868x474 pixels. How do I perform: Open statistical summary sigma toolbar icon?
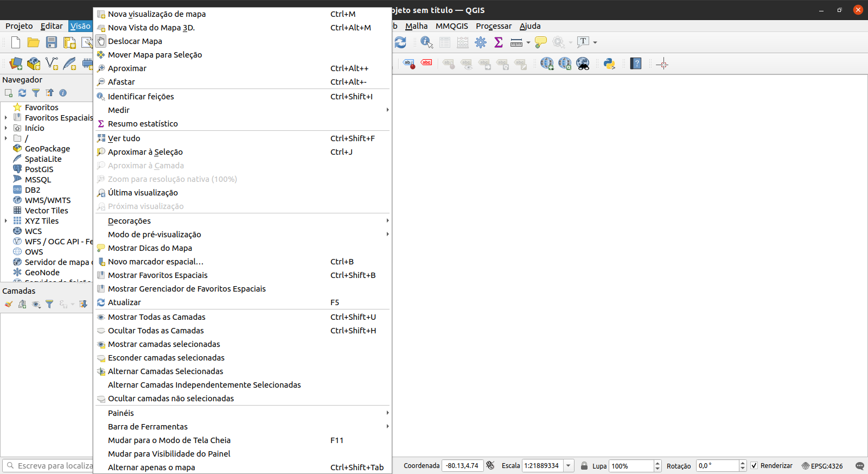(x=499, y=42)
